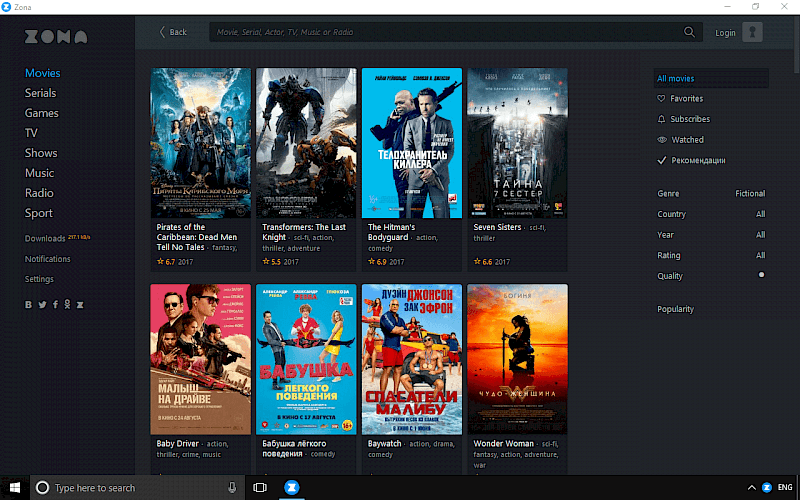Select Games in the sidebar
The height and width of the screenshot is (500, 800).
tap(42, 113)
